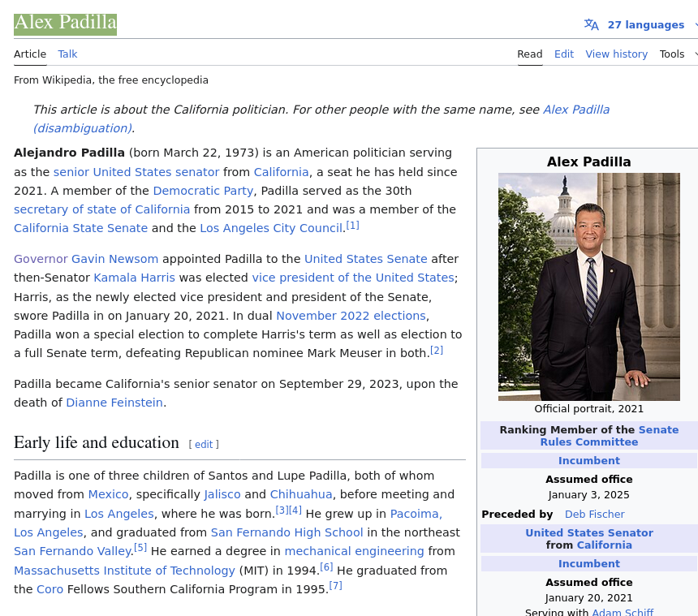Open the Gavin Newsom link
This screenshot has height=616, width=698.
click(115, 259)
